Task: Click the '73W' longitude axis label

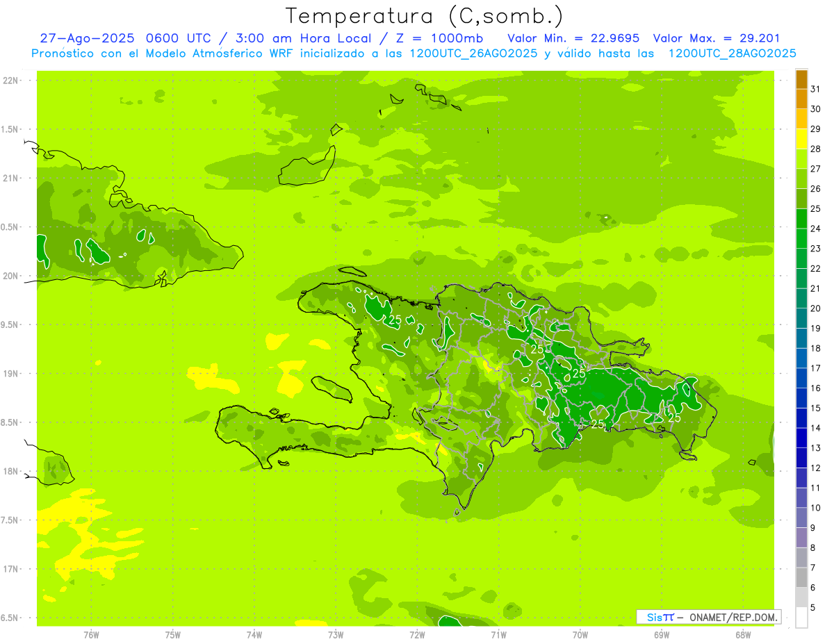Action: coord(336,634)
